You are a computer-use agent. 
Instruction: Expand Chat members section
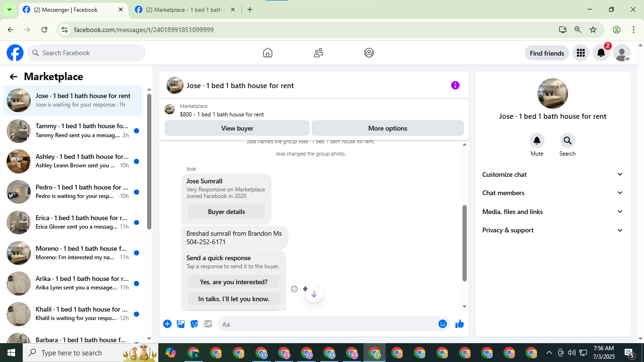click(553, 193)
